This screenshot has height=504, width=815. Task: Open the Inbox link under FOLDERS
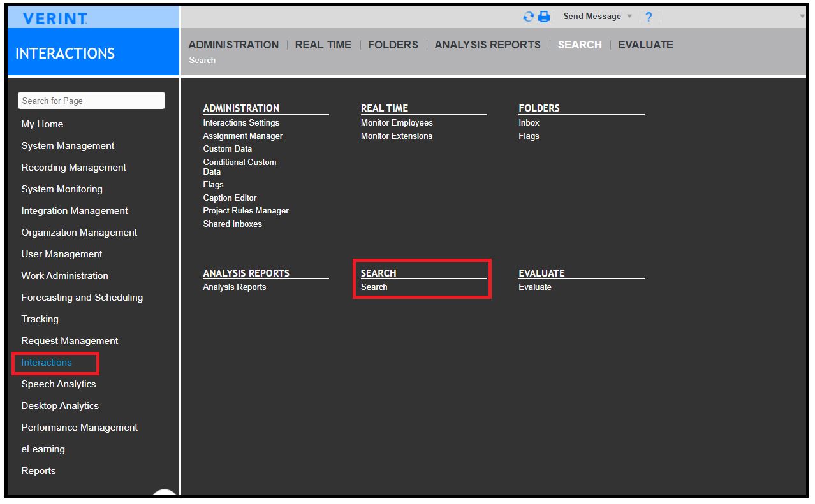click(529, 123)
